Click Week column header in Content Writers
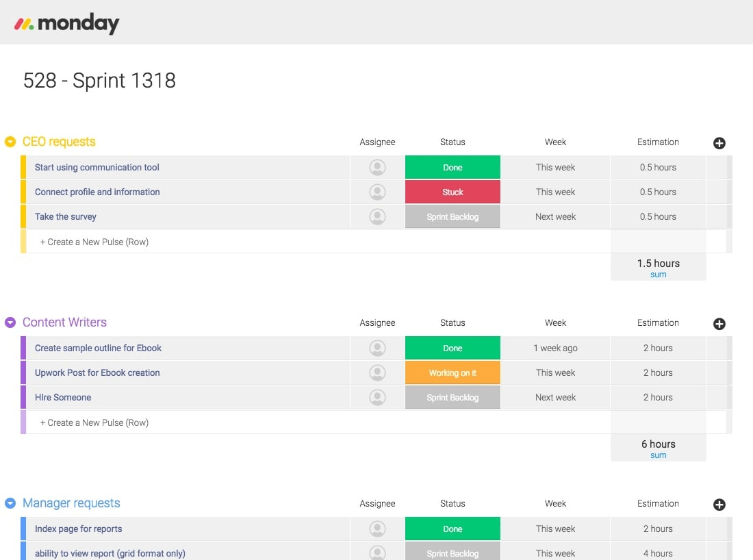753x560 pixels. click(x=555, y=322)
